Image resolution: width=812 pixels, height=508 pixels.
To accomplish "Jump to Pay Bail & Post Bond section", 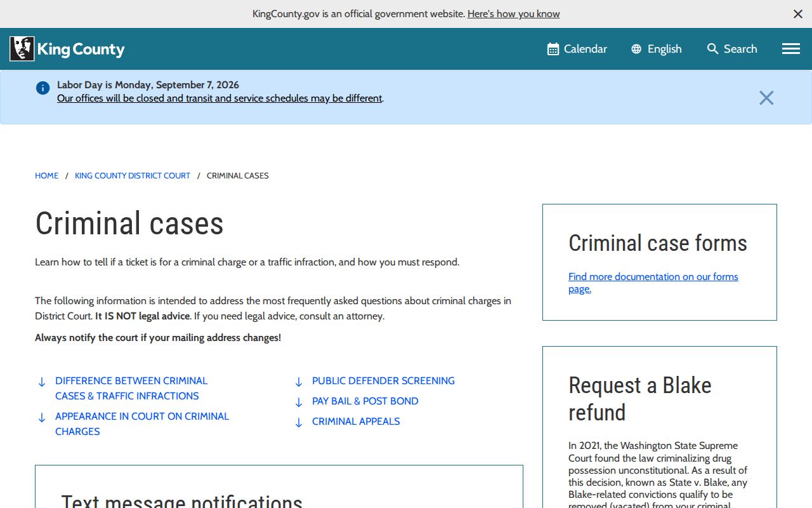I will coord(365,401).
